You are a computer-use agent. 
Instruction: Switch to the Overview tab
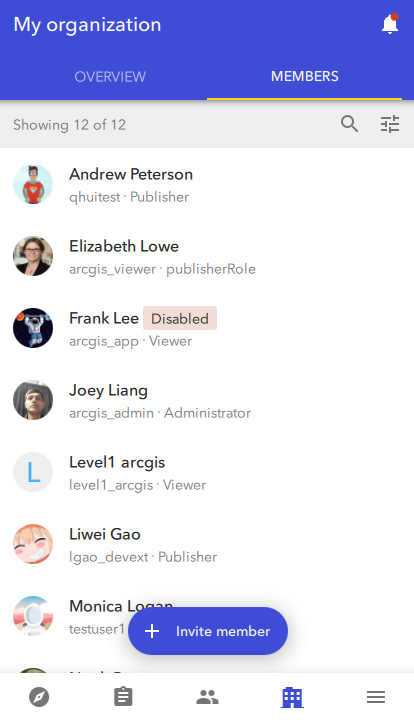coord(110,76)
